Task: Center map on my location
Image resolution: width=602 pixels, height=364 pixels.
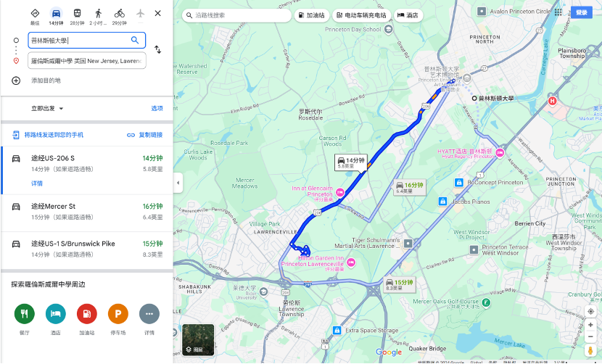Action: click(x=590, y=311)
